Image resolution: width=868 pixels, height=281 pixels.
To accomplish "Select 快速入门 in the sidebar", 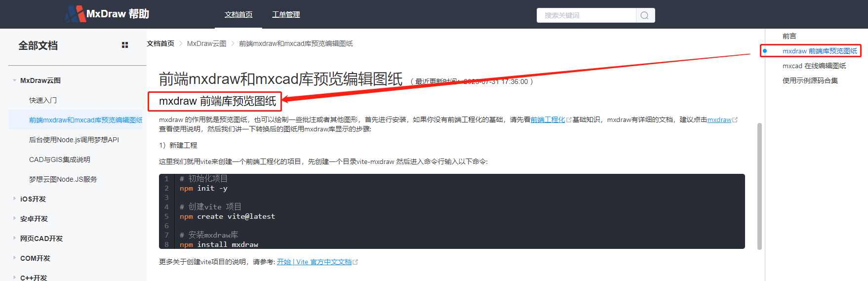I will click(43, 100).
